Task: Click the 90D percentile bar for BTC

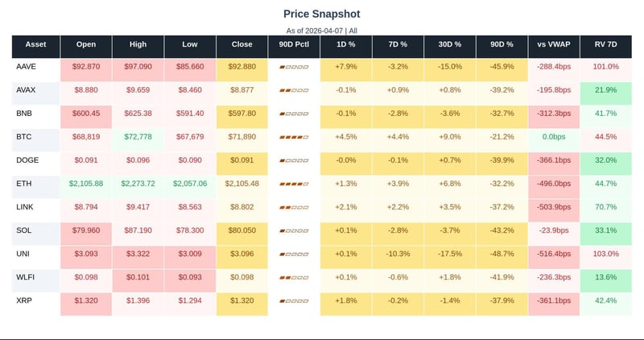Action: pos(293,137)
